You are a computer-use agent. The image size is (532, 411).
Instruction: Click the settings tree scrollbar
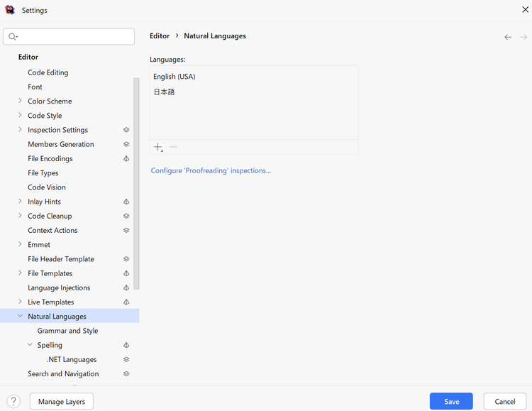[x=136, y=183]
